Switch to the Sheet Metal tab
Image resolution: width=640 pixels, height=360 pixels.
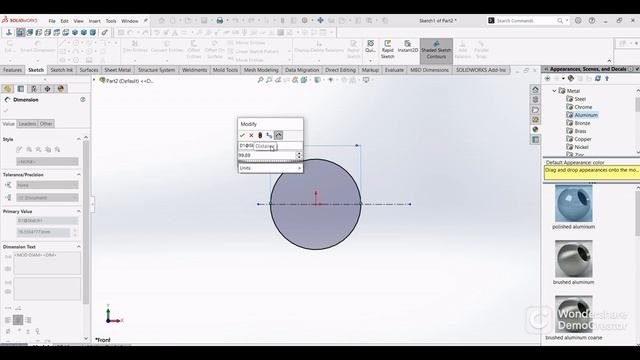[x=118, y=70]
